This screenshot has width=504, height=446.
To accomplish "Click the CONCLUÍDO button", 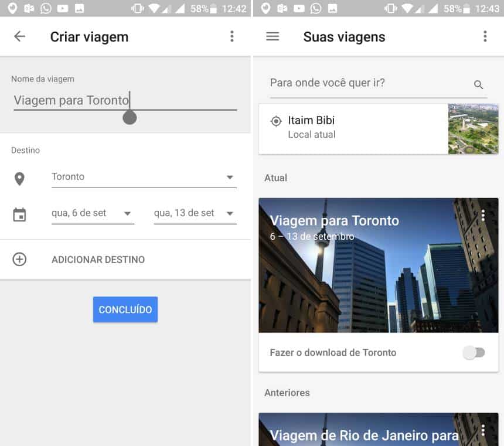I will point(125,309).
